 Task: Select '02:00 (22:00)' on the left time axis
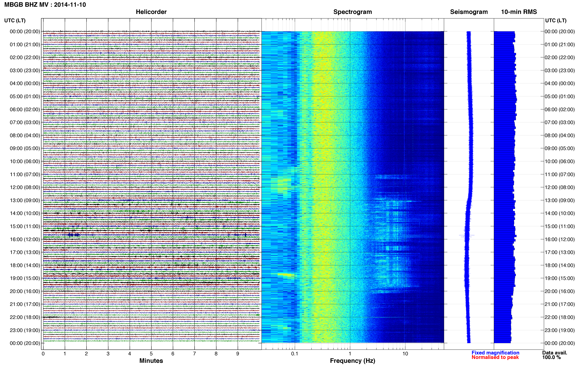coord(25,57)
